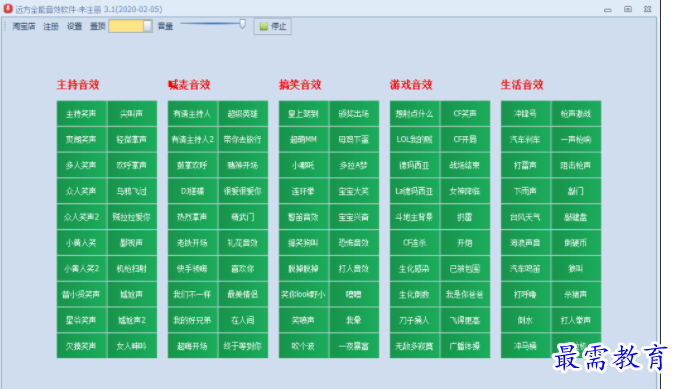Play the CF连杀 sound
The width and height of the screenshot is (676, 389).
pos(415,243)
